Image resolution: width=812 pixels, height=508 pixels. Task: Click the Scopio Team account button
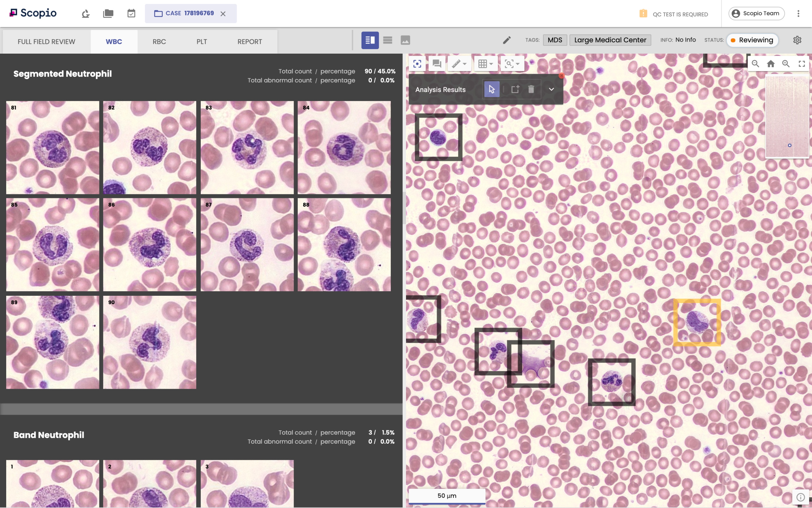(x=756, y=13)
